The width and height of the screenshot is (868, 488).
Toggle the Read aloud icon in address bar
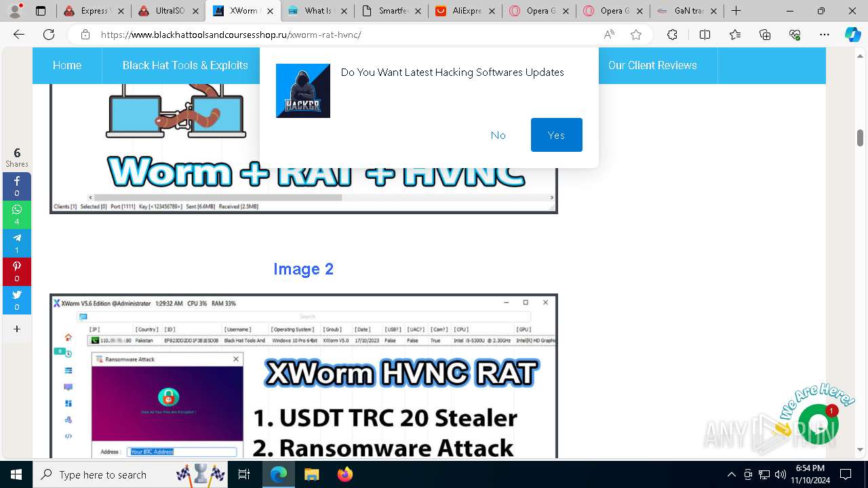click(x=609, y=35)
